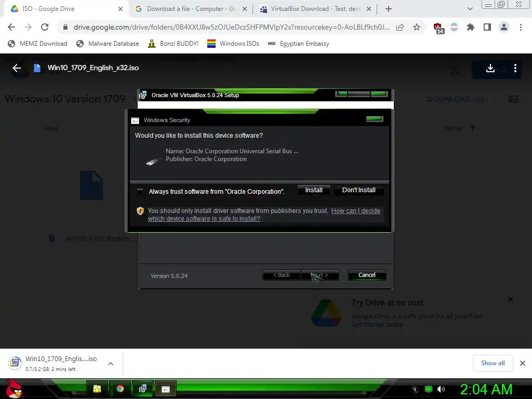
Task: Switch to the ISO - Google Drive tab
Action: tap(65, 9)
